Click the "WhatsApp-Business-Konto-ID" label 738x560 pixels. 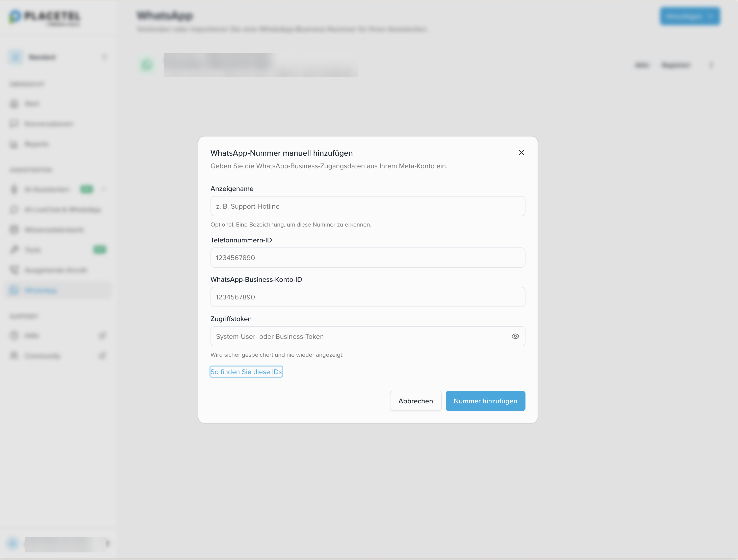(x=256, y=279)
